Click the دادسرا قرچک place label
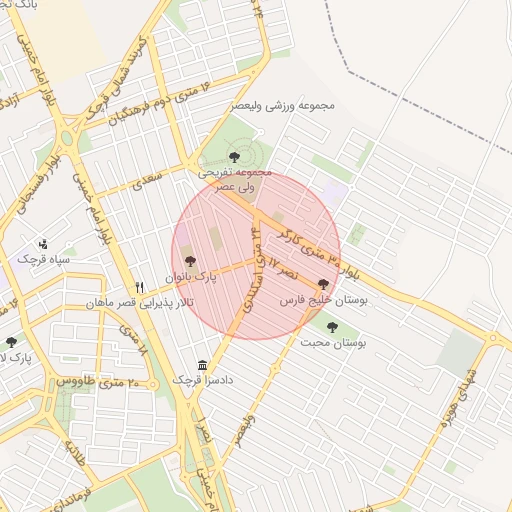Screen dimensions: 512x512 (203, 380)
